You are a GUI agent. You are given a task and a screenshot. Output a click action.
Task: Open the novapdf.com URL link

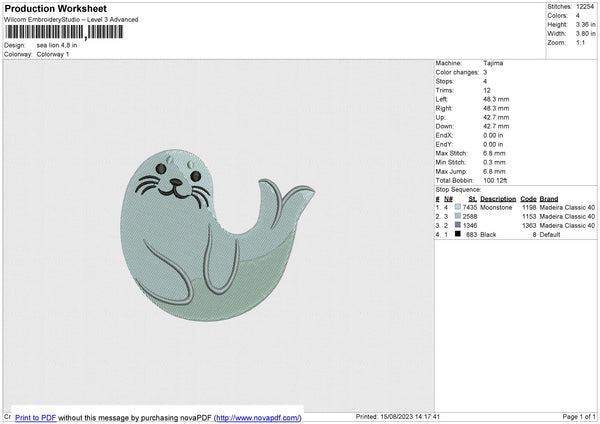pos(256,417)
